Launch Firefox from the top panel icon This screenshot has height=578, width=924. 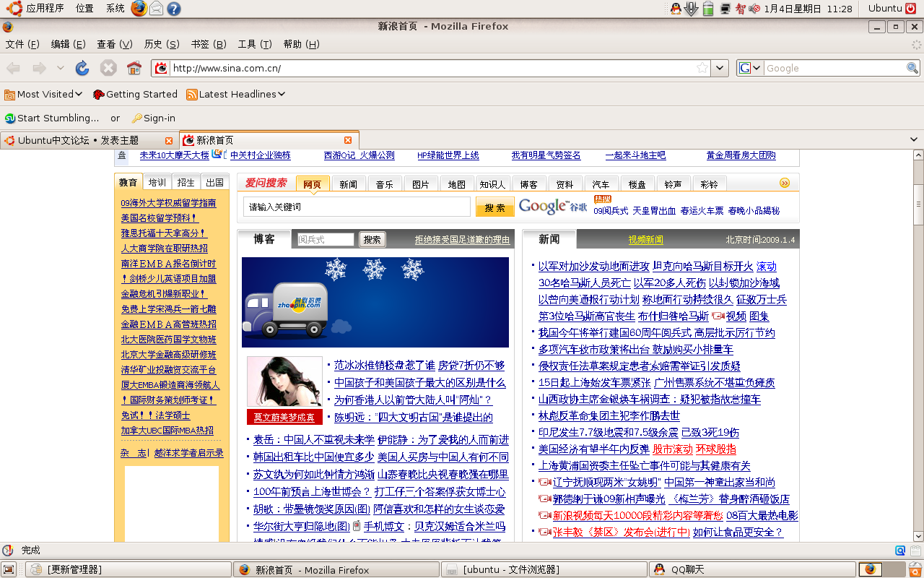coord(139,9)
